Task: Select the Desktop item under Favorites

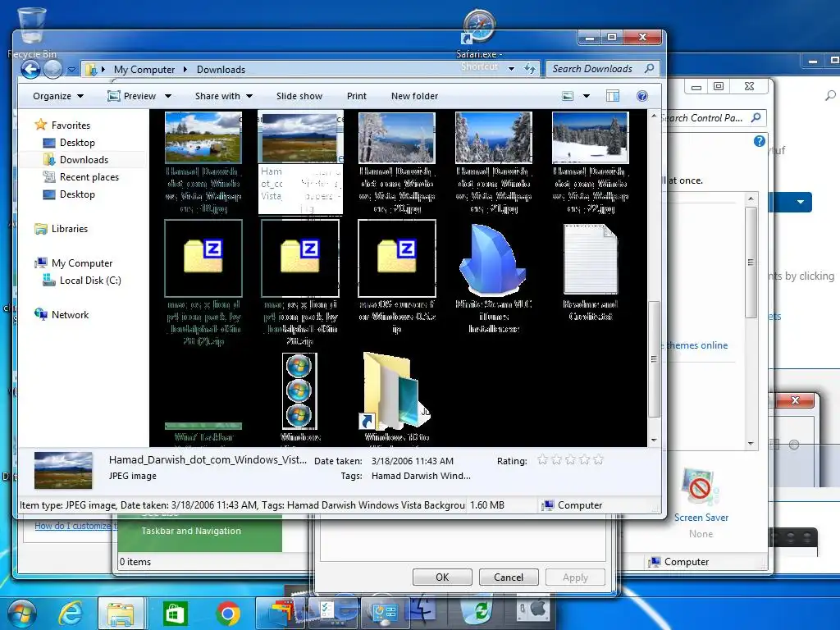Action: 69,143
